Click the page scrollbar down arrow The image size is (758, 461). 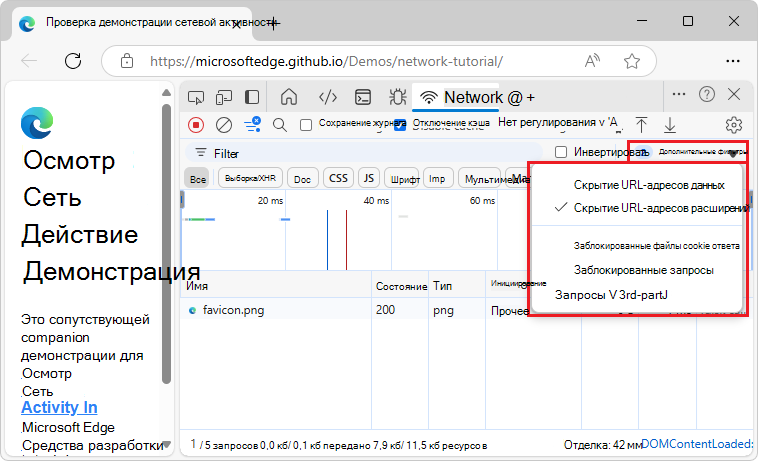pyautogui.click(x=166, y=444)
